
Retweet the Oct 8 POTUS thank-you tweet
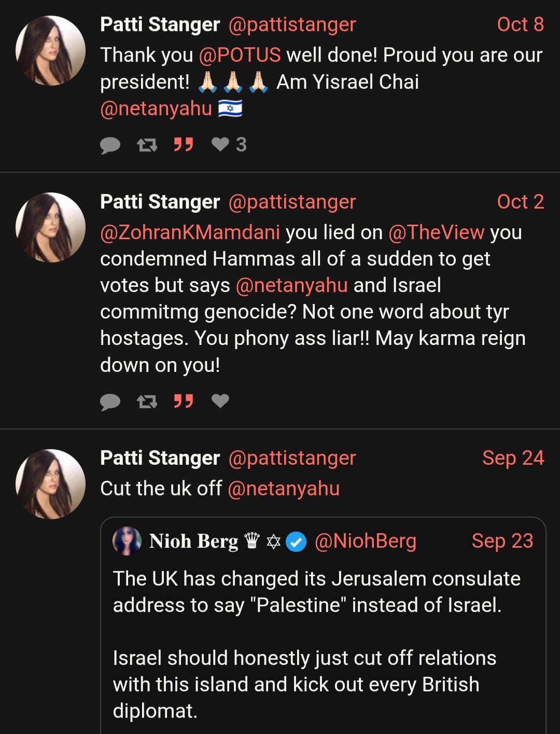pyautogui.click(x=147, y=145)
